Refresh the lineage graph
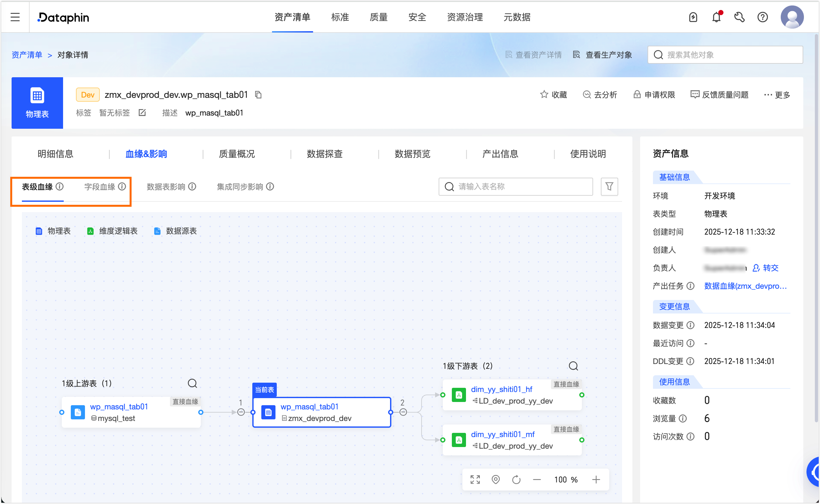Image resolution: width=820 pixels, height=504 pixels. 516,480
